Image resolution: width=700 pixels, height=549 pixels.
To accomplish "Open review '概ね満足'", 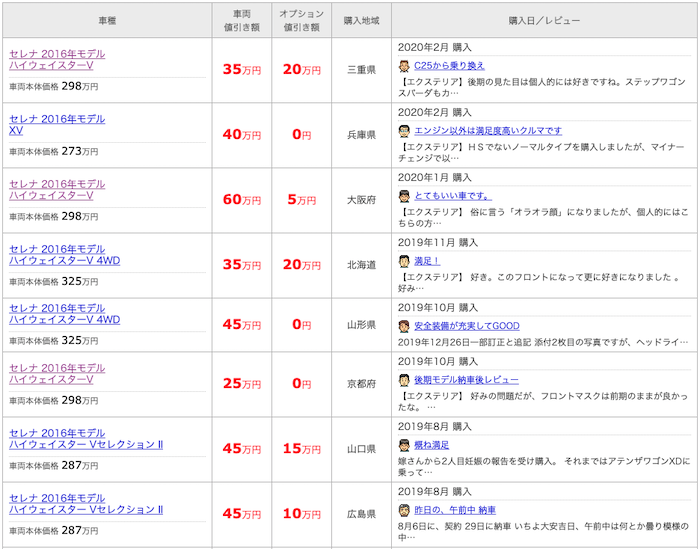I will click(x=432, y=445).
